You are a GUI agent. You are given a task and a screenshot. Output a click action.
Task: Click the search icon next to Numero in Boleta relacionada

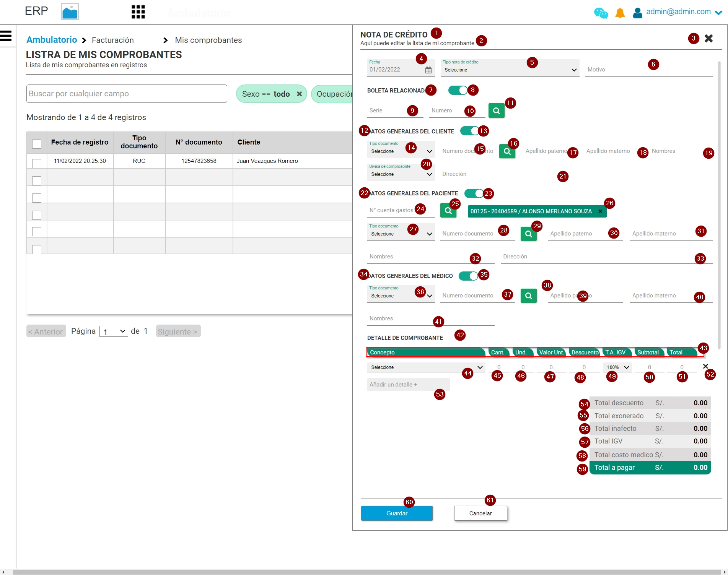coord(496,111)
